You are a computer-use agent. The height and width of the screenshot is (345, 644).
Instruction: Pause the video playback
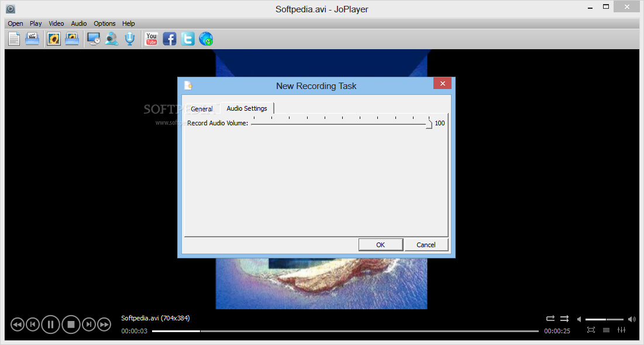(x=50, y=325)
